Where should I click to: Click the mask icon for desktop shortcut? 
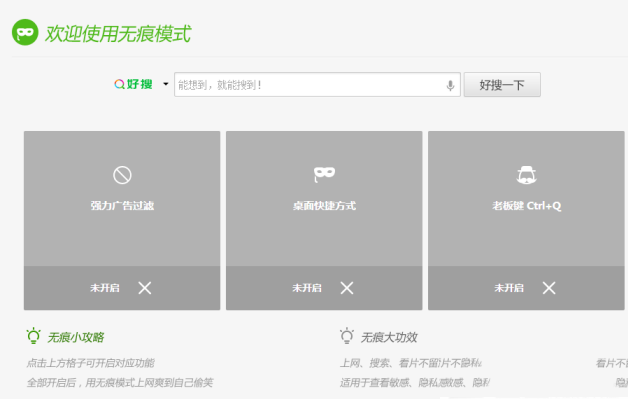[324, 174]
